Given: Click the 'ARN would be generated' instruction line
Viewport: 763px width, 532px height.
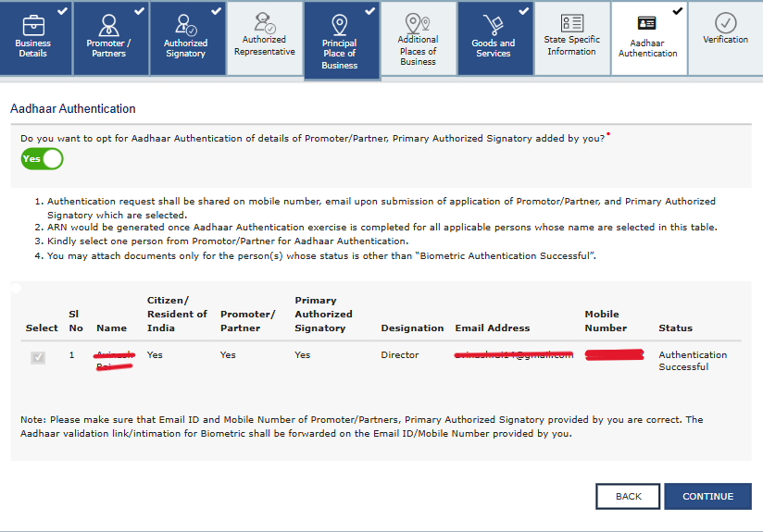Looking at the screenshot, I should 382,227.
